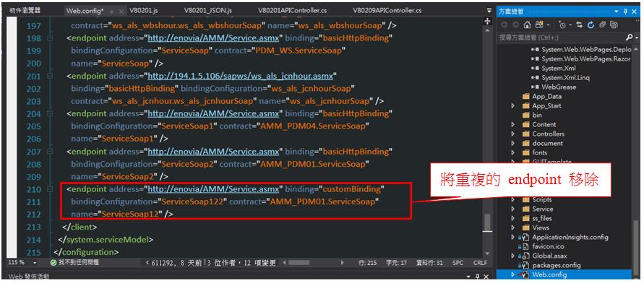The width and height of the screenshot is (644, 283).
Task: Click the Back arrow in Solution Explorer toolbar
Action: pyautogui.click(x=504, y=25)
